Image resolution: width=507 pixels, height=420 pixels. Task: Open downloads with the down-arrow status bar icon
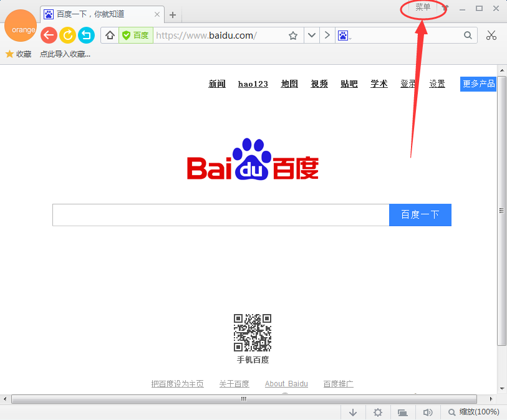pyautogui.click(x=353, y=412)
